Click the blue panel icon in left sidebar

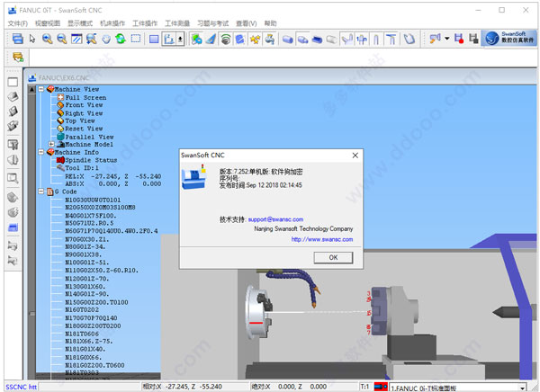click(13, 227)
